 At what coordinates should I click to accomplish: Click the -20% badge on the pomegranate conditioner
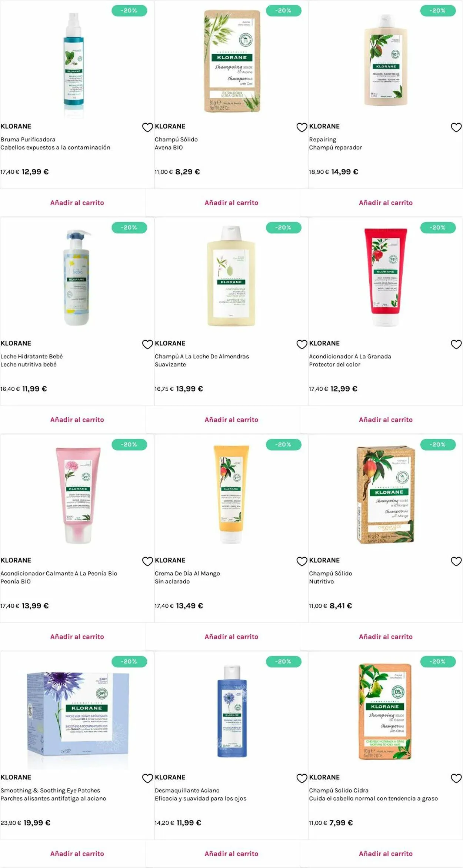438,227
